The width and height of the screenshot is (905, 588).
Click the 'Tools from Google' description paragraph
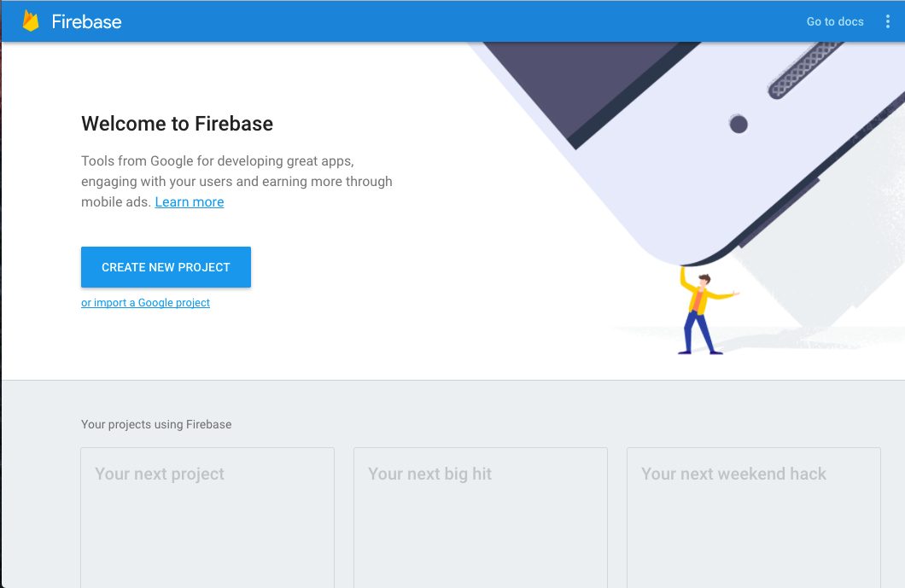click(236, 181)
